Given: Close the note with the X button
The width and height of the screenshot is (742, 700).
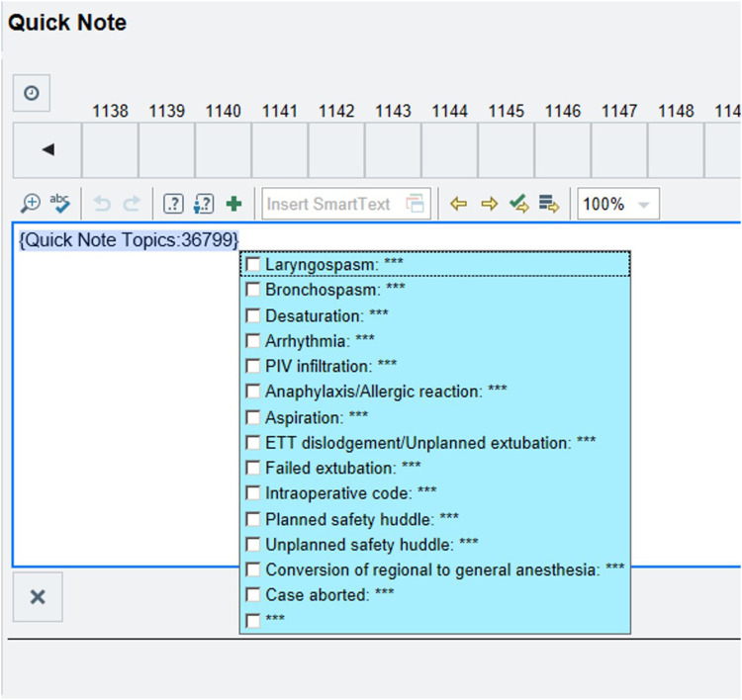Looking at the screenshot, I should point(38,596).
